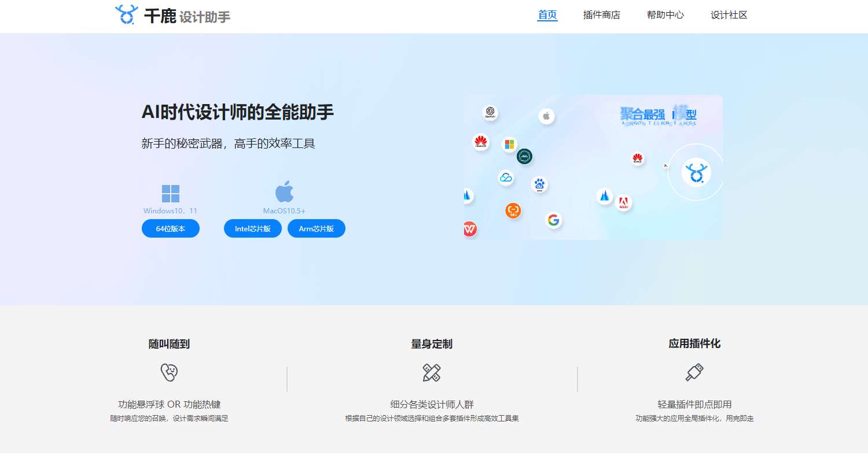Viewport: 868px width, 455px height.
Task: Click the 应用插件化 heading
Action: (x=694, y=344)
